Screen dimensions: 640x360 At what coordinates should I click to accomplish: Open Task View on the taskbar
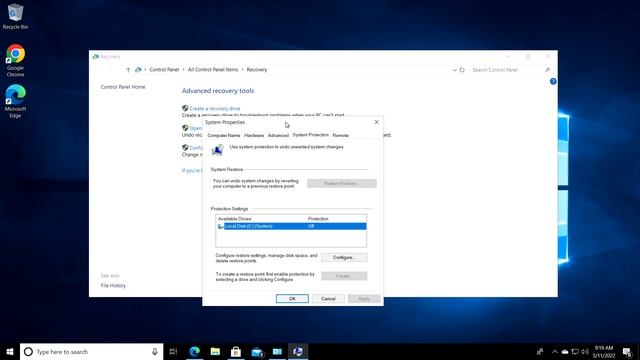click(173, 351)
